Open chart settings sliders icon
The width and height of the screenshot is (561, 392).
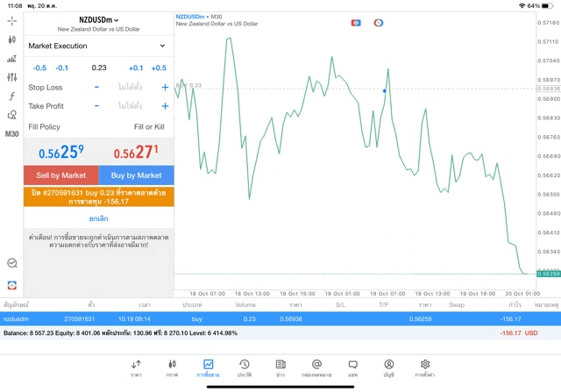(x=11, y=77)
